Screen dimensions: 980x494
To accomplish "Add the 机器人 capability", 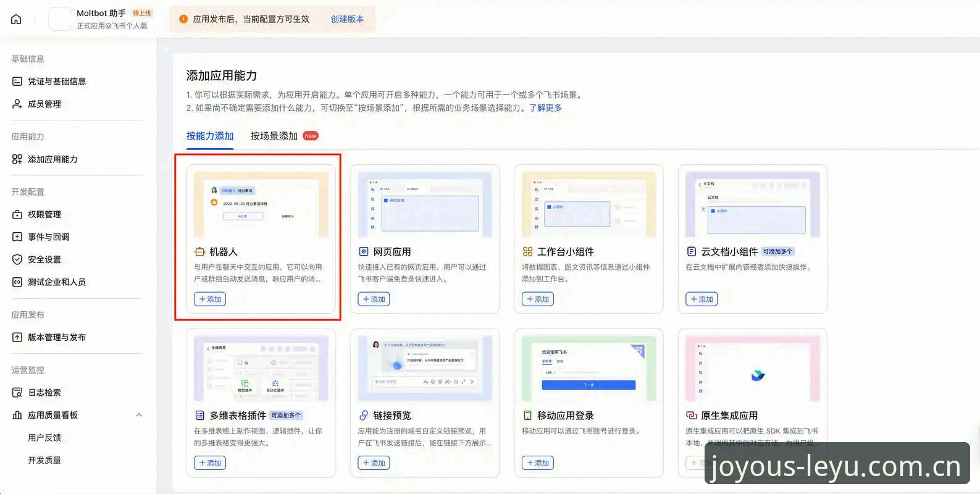I will [x=210, y=299].
